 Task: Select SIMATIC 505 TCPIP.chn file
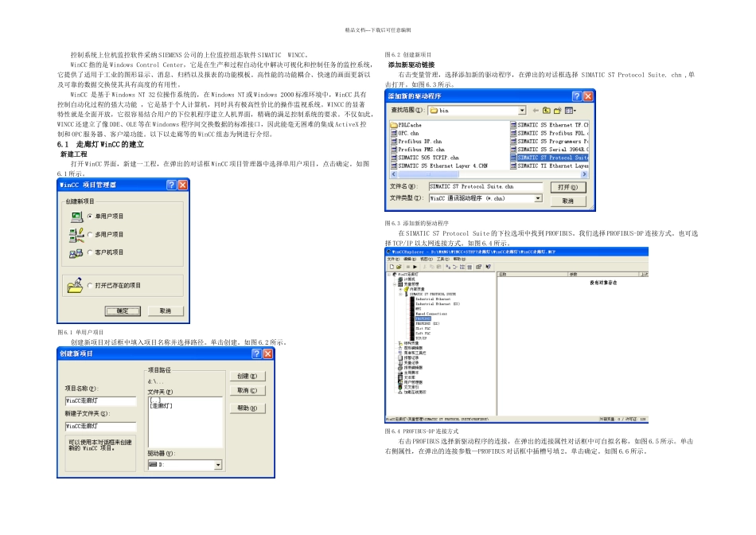coord(425,158)
